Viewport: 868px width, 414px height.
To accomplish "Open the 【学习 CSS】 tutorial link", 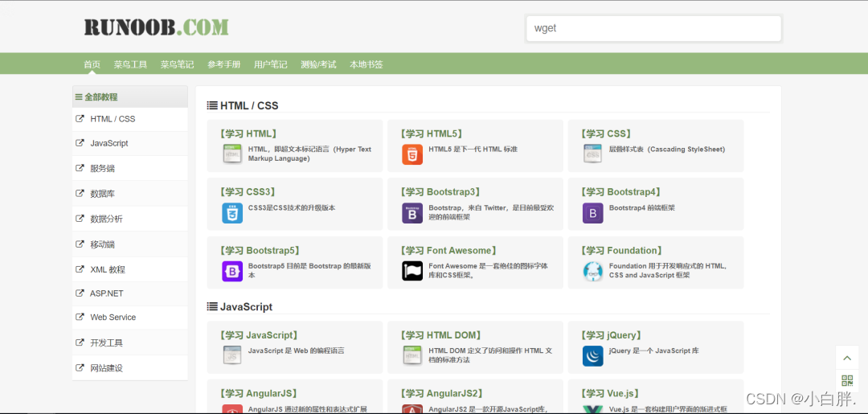I will pos(606,133).
